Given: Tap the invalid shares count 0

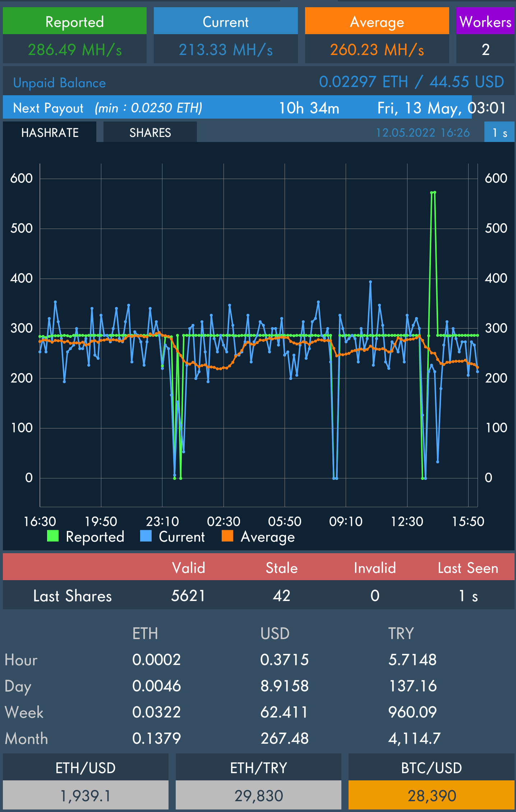Looking at the screenshot, I should click(375, 596).
